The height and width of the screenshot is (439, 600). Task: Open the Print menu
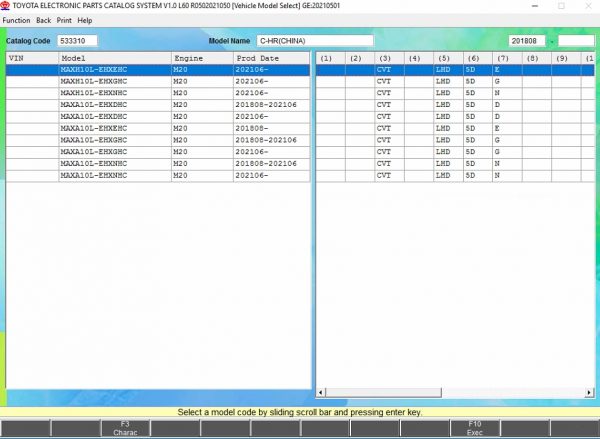pyautogui.click(x=64, y=20)
